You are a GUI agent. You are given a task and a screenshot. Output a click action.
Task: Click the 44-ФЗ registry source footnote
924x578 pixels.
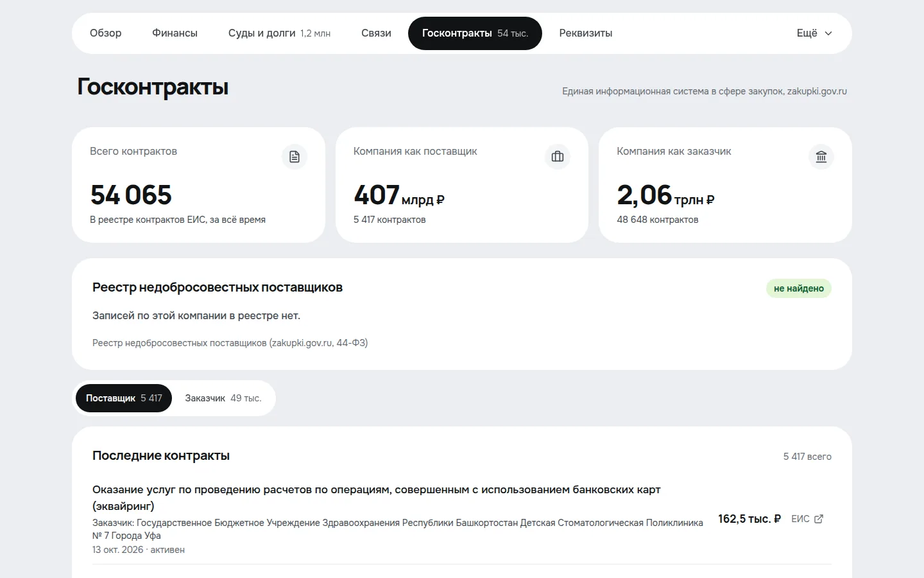click(x=230, y=343)
